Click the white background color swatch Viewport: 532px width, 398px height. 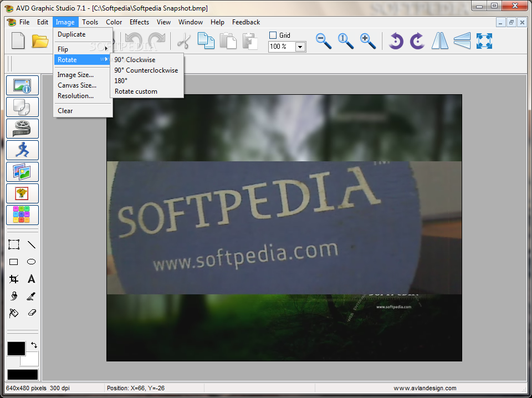point(32,361)
